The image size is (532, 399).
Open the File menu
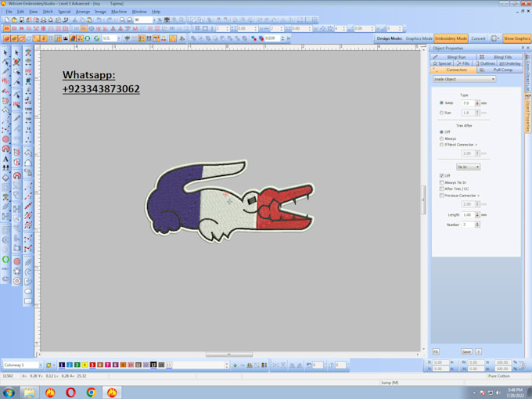9,12
